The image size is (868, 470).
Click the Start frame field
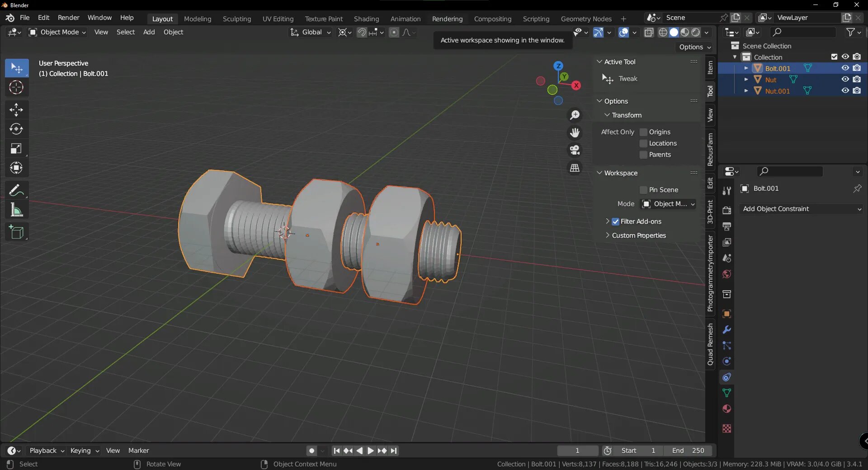coord(638,451)
